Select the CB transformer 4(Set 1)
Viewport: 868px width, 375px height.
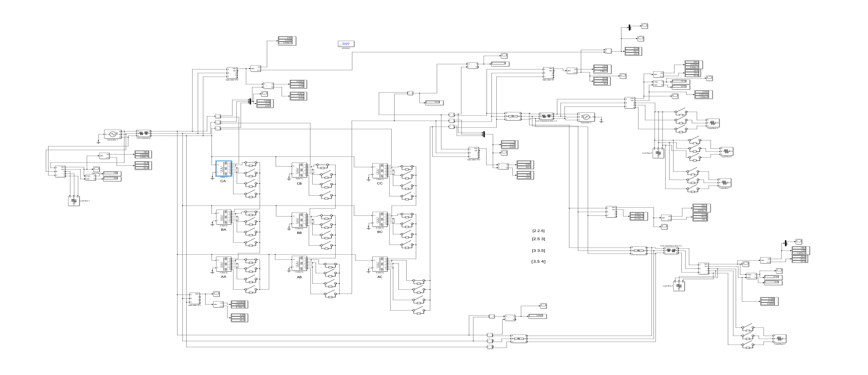[x=299, y=170]
